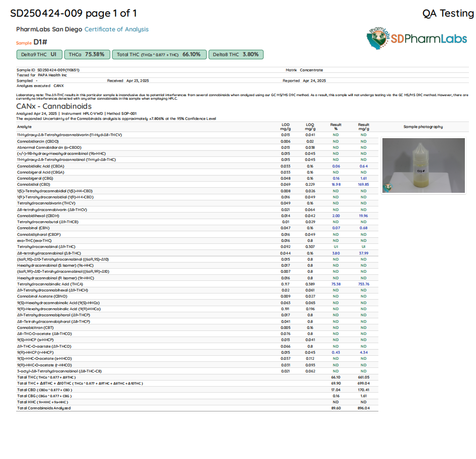Click the QA Testing header text

click(x=448, y=14)
